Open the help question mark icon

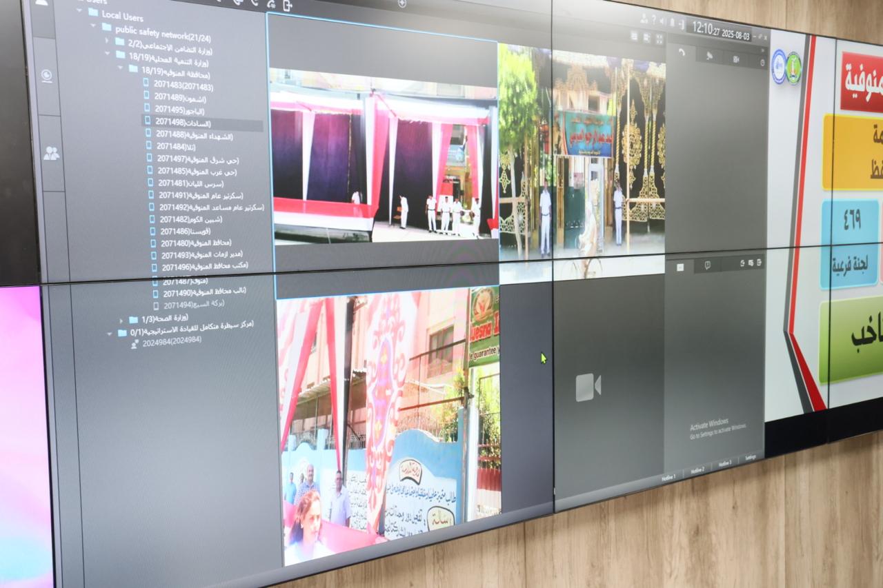pos(654,20)
